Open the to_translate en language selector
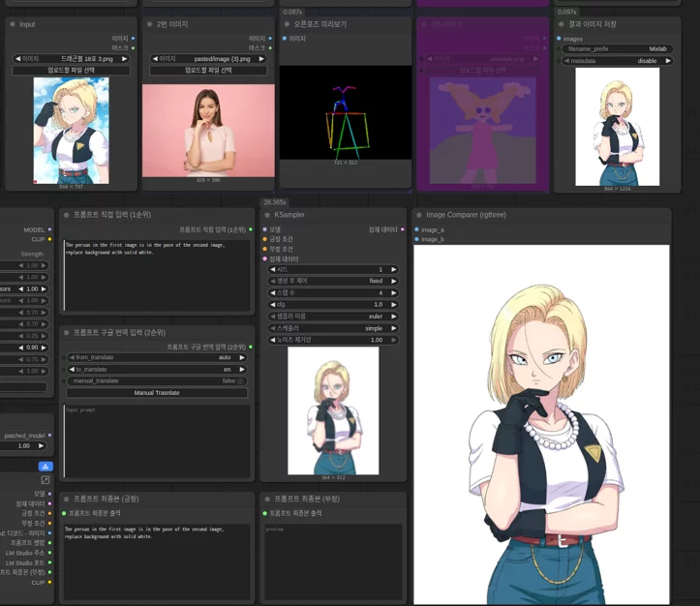Viewport: 700px width, 606px height. point(157,369)
